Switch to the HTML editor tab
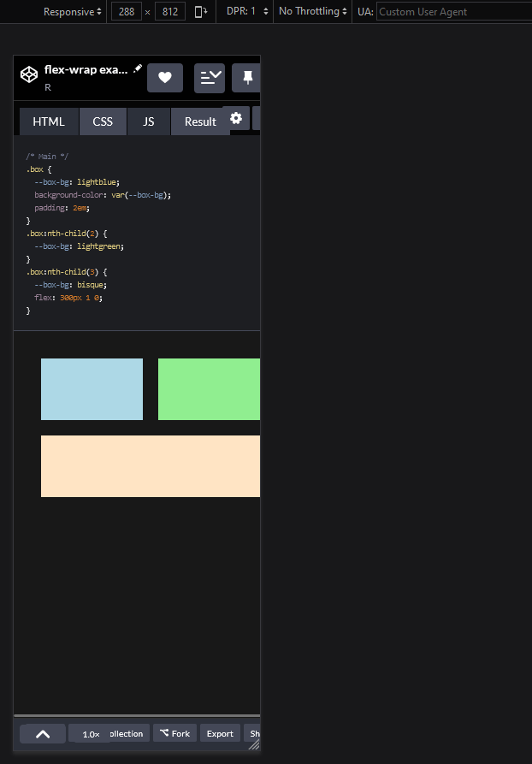Screen dimensions: 532x764 49,121
